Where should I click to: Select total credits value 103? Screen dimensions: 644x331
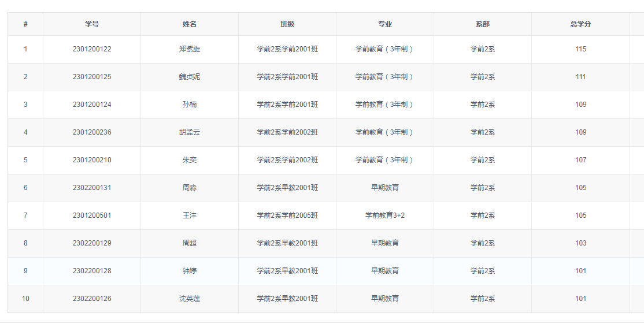point(580,243)
